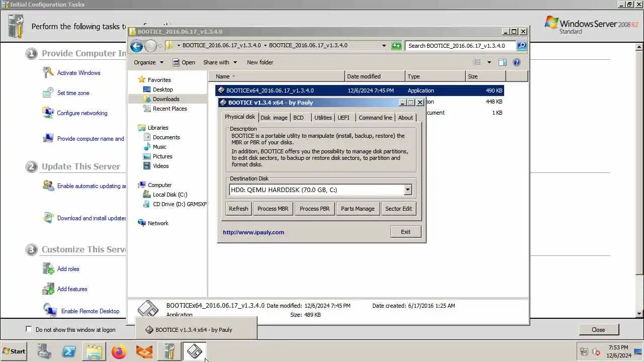Select Favorites in the navigation pane

[x=159, y=80]
